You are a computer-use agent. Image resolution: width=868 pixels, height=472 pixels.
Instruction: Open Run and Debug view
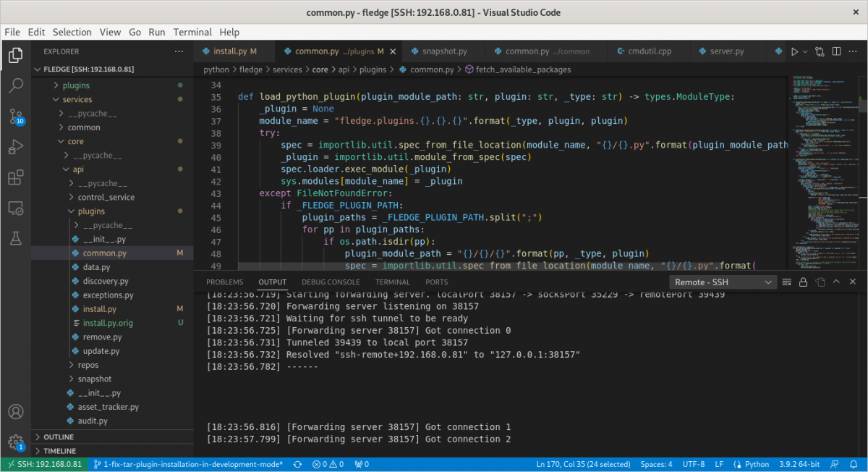(x=15, y=147)
